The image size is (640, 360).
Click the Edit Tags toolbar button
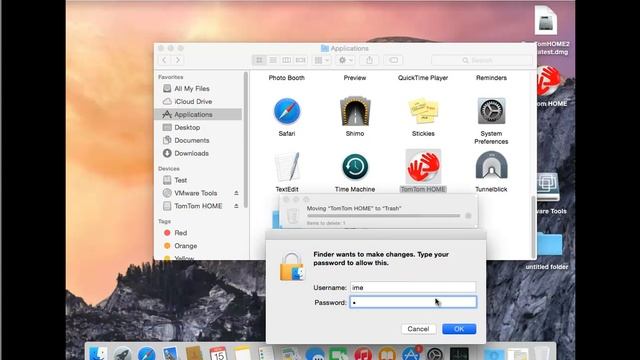pos(393,60)
